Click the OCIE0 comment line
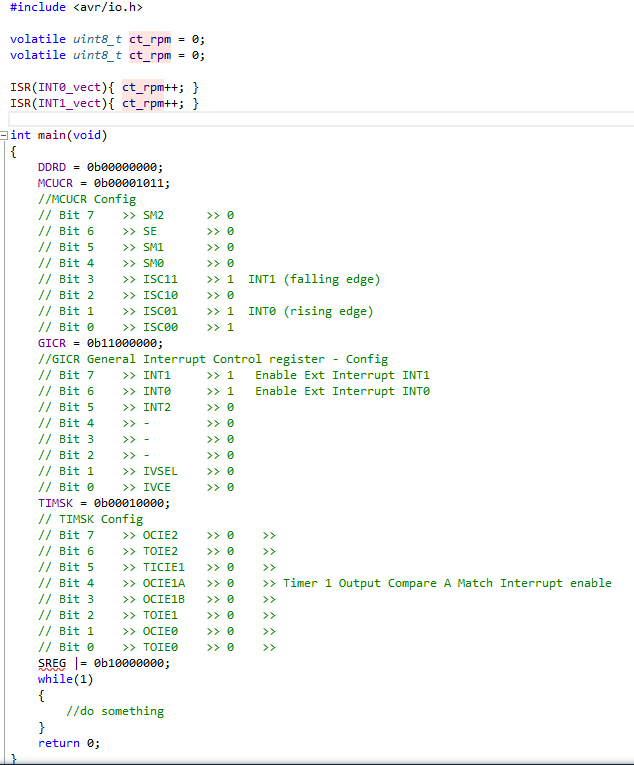 [x=157, y=632]
